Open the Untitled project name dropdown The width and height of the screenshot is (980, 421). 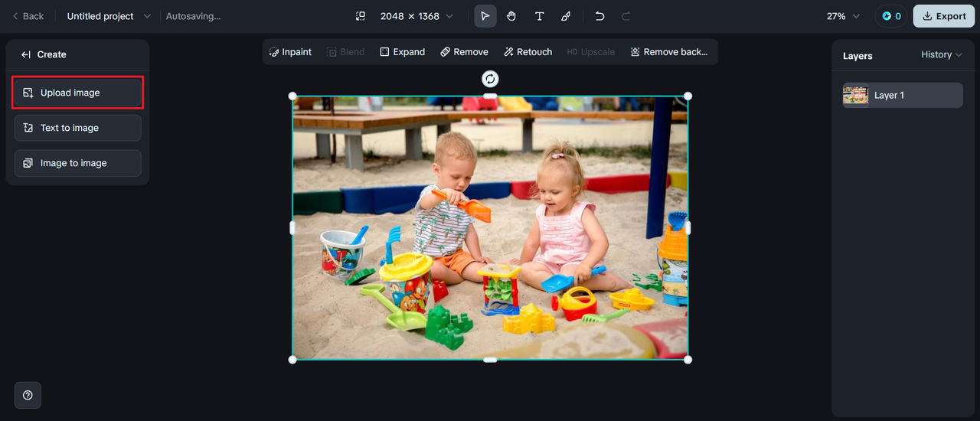pos(109,16)
